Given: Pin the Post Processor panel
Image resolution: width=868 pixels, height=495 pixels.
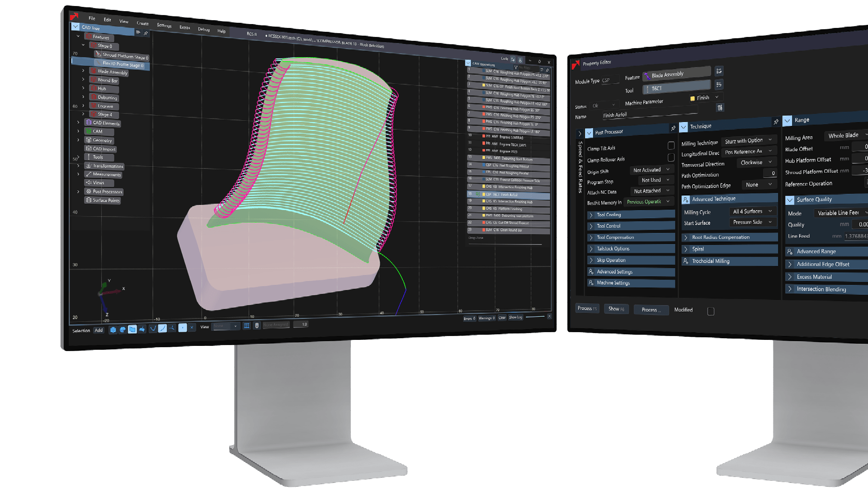Looking at the screenshot, I should coord(673,128).
